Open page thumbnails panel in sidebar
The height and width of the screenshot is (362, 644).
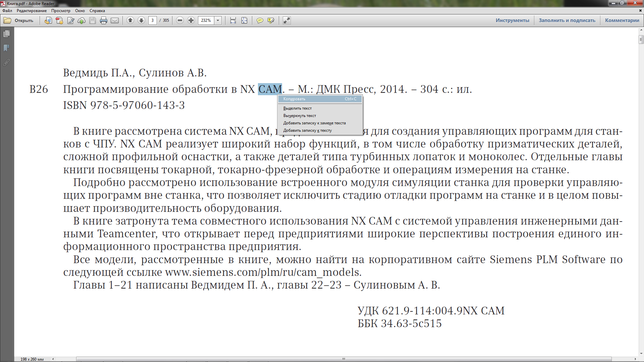(6, 34)
